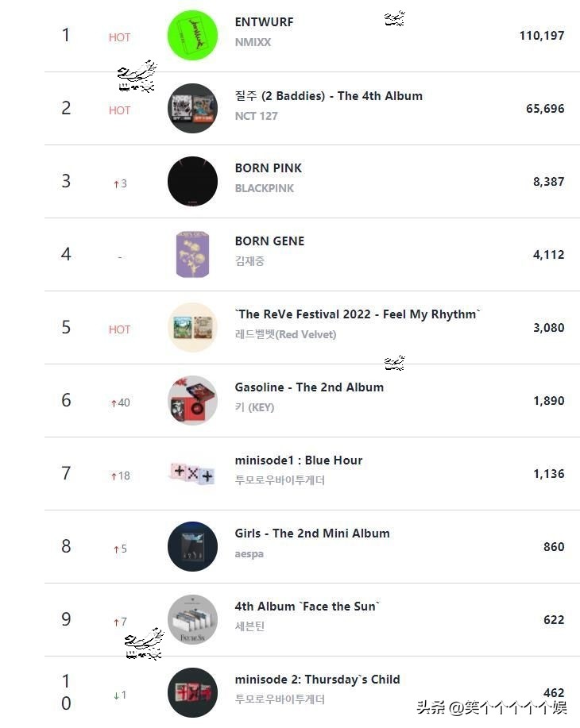
Task: Open the Thursday's Child album cover
Action: 192,692
